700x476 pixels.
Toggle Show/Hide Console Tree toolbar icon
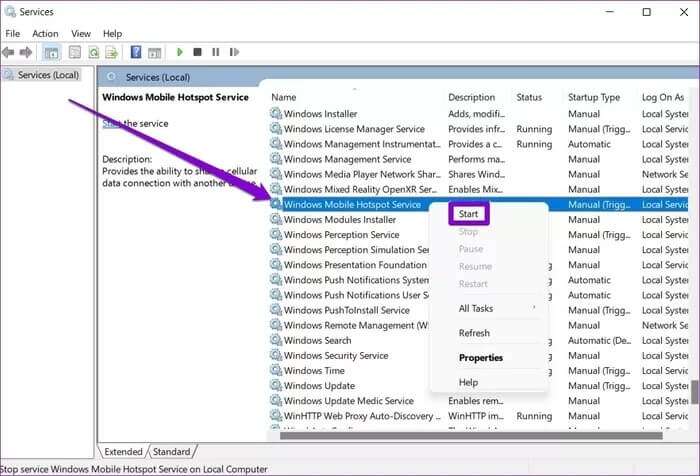pyautogui.click(x=51, y=53)
